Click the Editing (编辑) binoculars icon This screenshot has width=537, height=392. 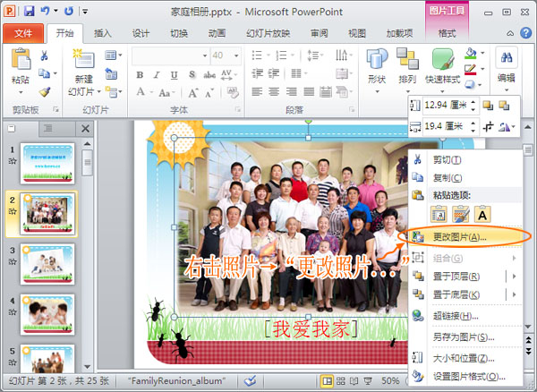[x=507, y=57]
